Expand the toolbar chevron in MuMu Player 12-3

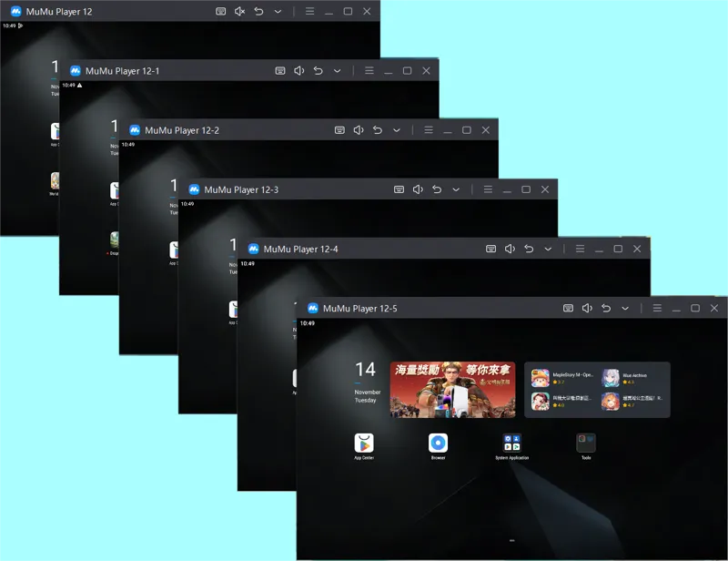(457, 189)
